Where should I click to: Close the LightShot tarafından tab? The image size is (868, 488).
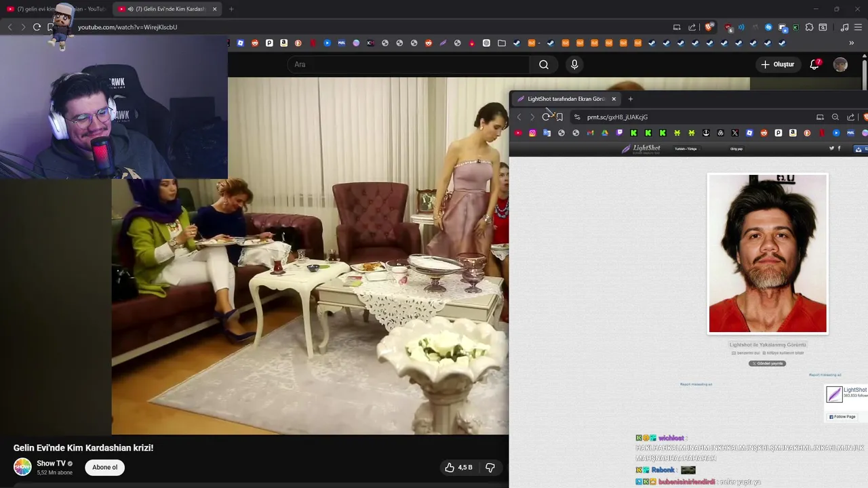point(614,99)
